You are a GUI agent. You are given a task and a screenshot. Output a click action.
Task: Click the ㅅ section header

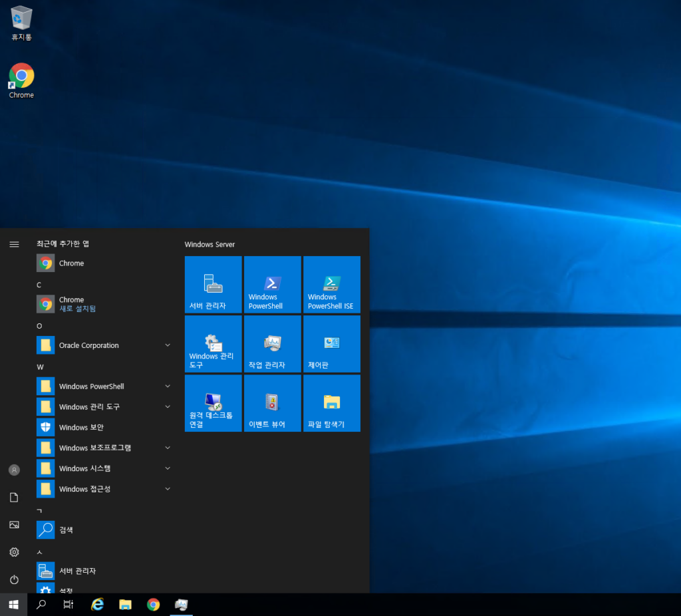click(39, 552)
